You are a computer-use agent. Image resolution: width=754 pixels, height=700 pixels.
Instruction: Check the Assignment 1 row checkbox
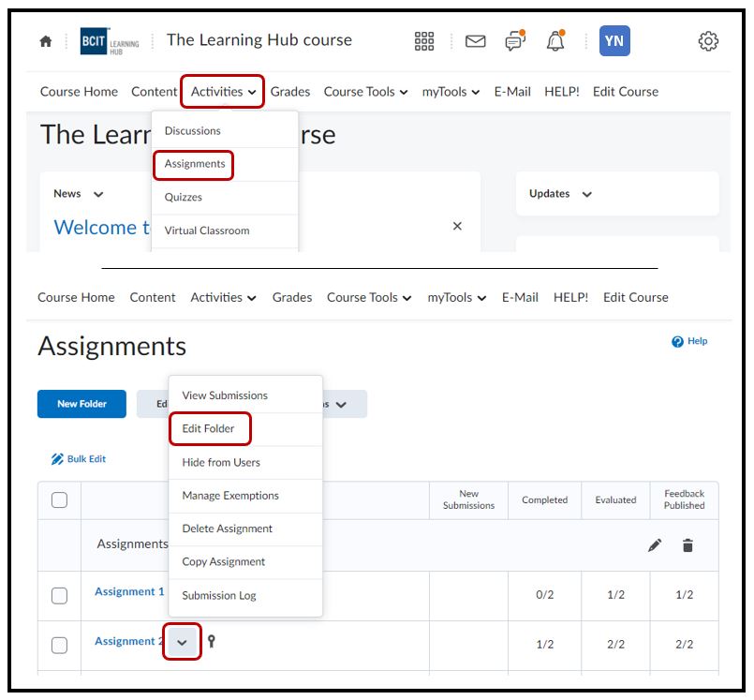59,596
